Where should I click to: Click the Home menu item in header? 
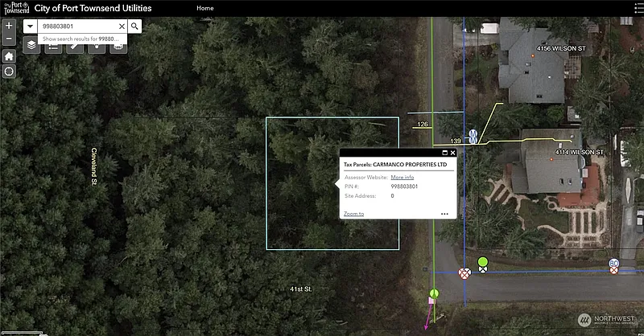(x=205, y=8)
